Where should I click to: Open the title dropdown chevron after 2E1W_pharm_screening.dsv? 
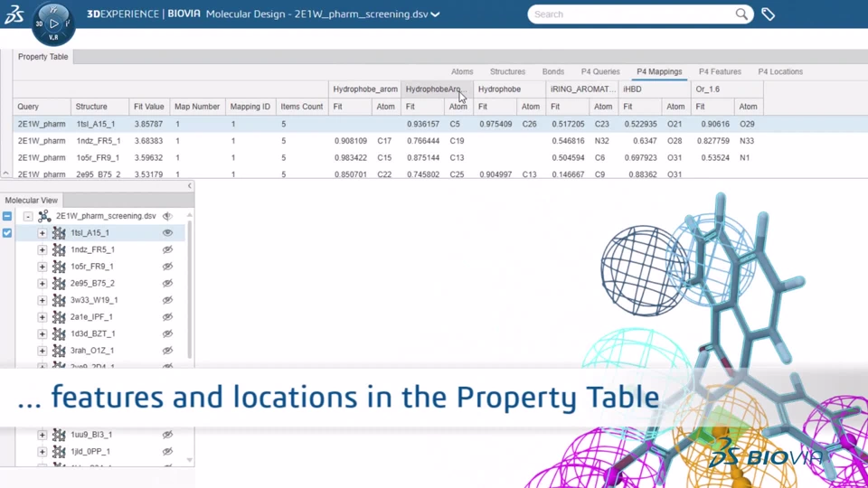pos(435,14)
